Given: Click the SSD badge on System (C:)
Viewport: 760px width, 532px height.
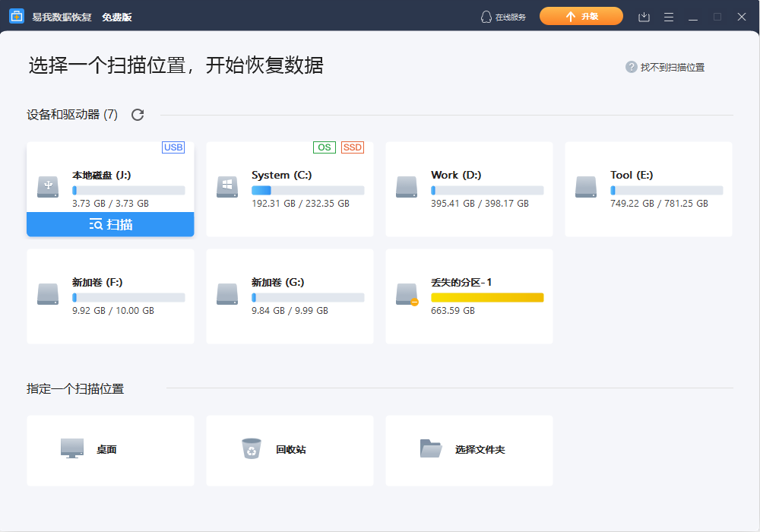Looking at the screenshot, I should (352, 147).
